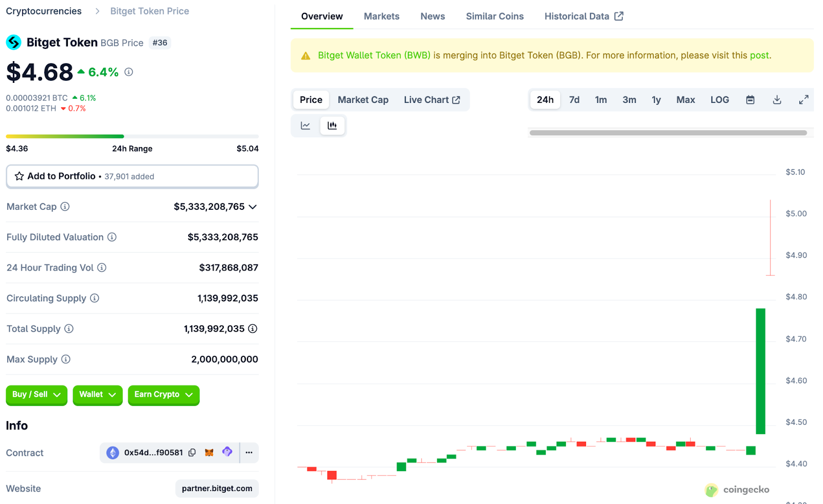Click the chart's horizontal scrollbar
Viewport: 823px width, 504px height.
(668, 132)
